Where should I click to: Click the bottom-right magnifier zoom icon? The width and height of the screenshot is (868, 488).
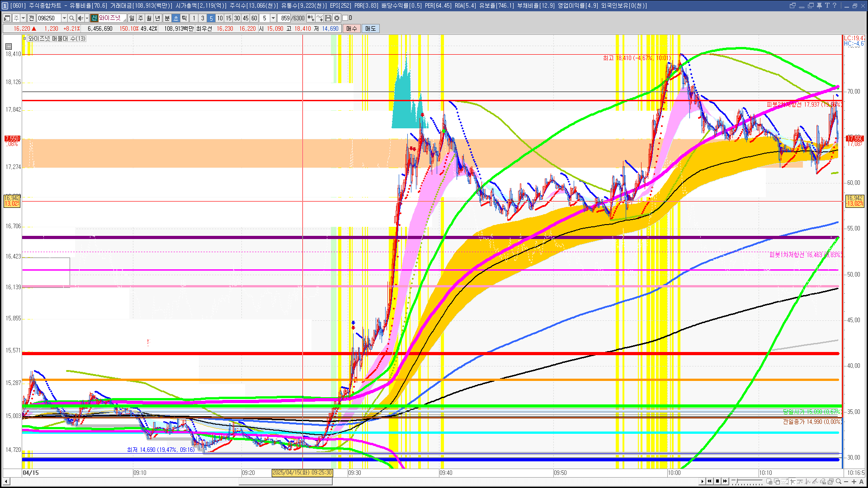(x=839, y=482)
